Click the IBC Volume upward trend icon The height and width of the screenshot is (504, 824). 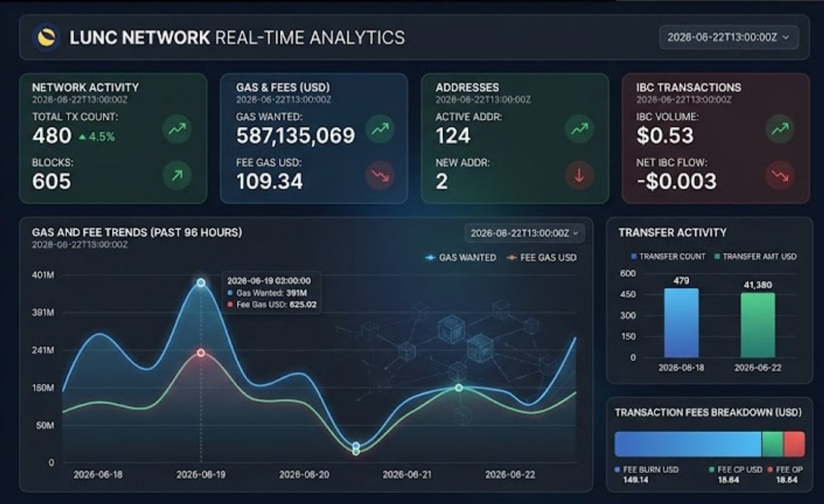780,128
